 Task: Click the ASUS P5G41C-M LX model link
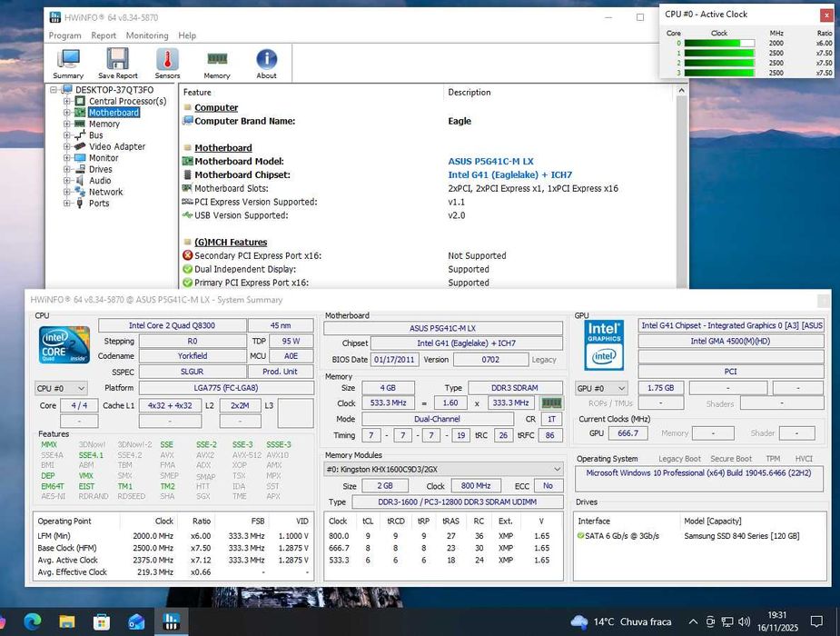tap(490, 162)
